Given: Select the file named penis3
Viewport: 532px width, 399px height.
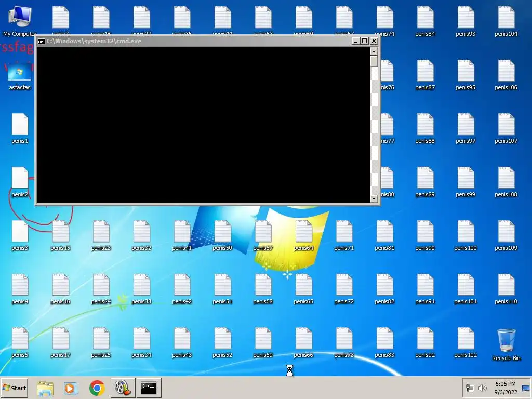Looking at the screenshot, I should pyautogui.click(x=20, y=236).
